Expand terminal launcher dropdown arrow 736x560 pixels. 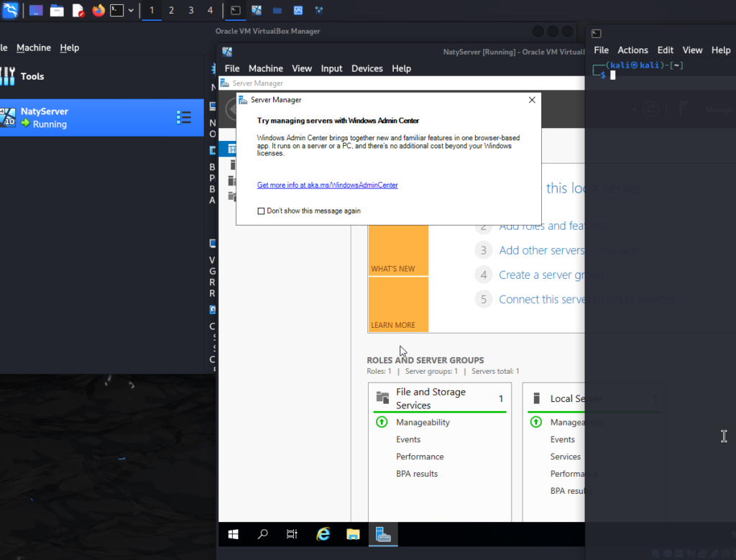pos(131,10)
